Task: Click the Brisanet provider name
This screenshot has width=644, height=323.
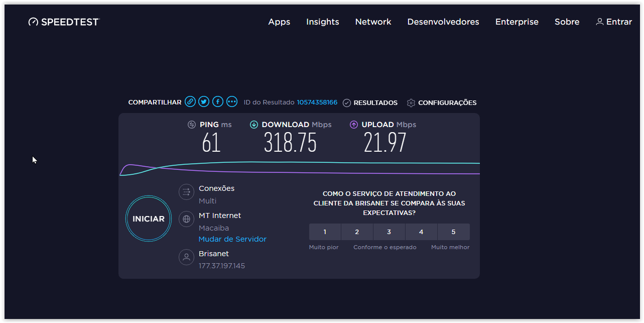Action: coord(214,254)
